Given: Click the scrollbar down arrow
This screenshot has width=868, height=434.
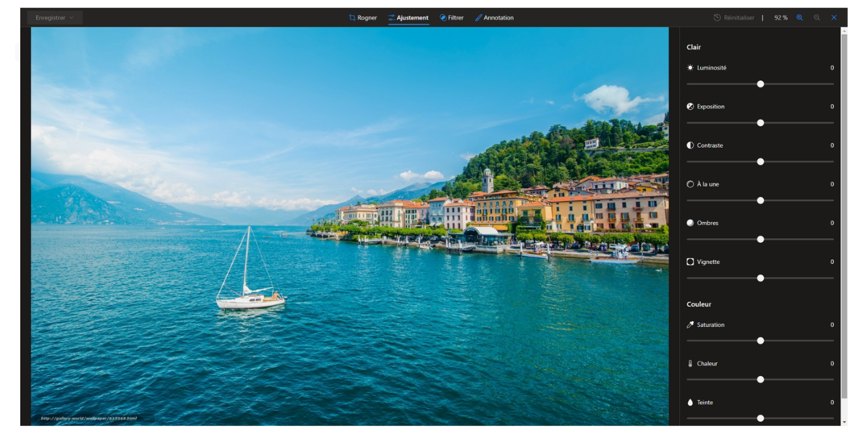Looking at the screenshot, I should click(x=844, y=422).
